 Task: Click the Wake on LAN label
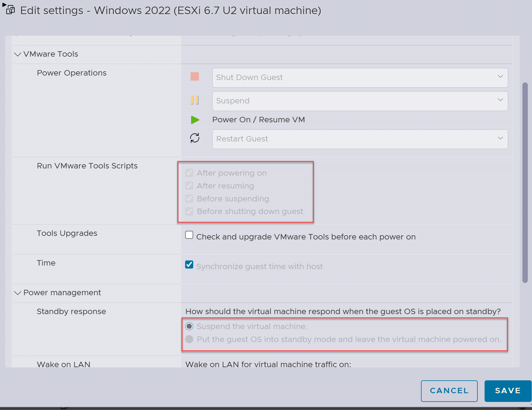pyautogui.click(x=63, y=364)
